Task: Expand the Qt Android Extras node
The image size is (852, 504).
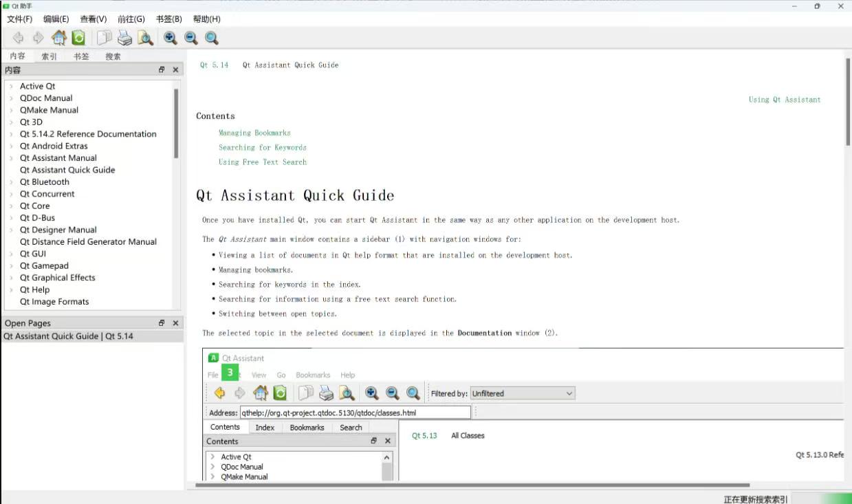Action: point(12,146)
